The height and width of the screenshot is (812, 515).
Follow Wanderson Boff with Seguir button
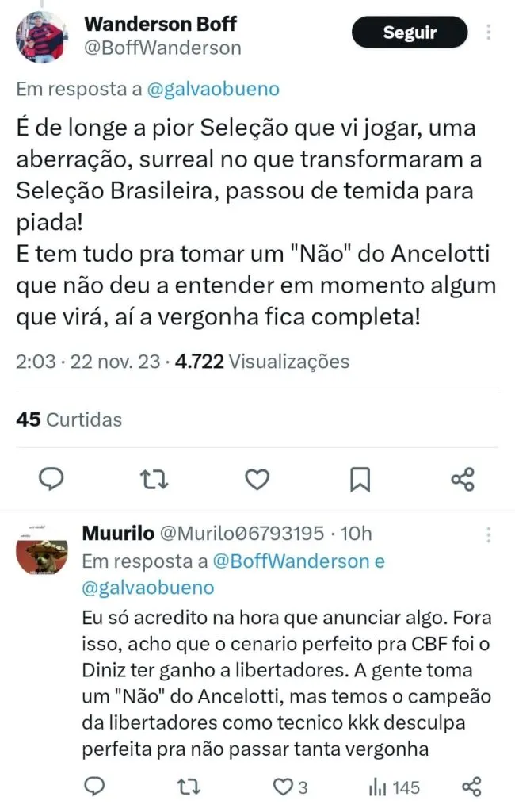410,32
